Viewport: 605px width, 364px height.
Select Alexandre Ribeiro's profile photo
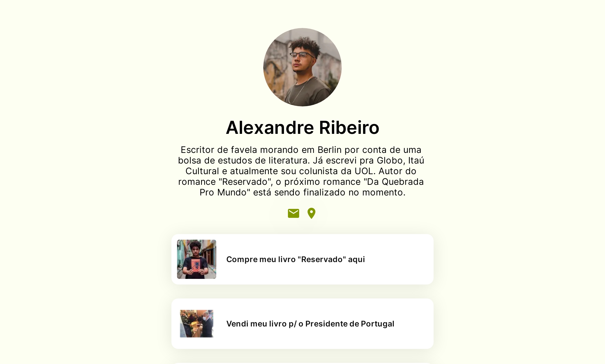(x=302, y=68)
